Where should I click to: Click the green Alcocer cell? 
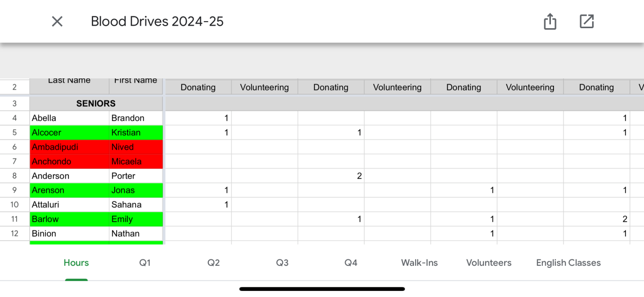point(69,133)
